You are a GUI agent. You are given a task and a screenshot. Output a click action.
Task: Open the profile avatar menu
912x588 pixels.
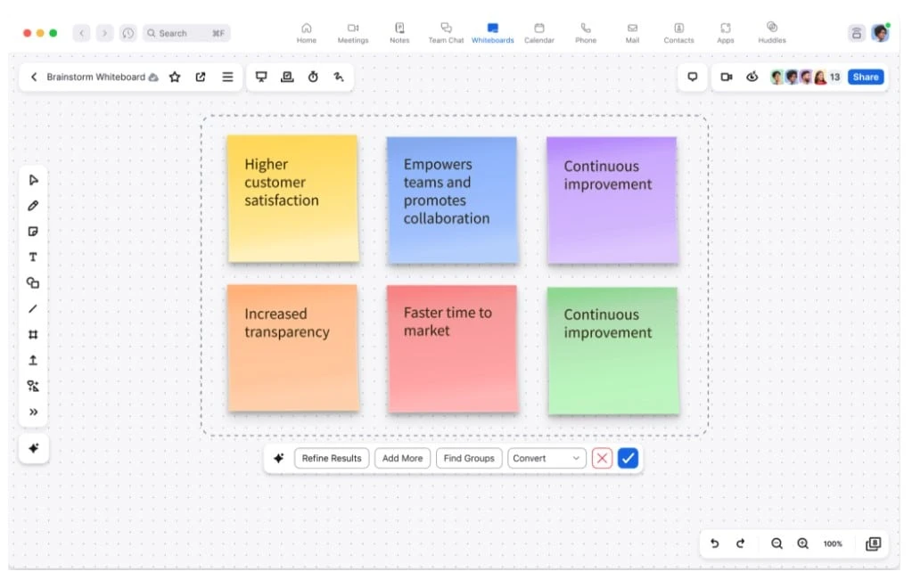tap(881, 33)
